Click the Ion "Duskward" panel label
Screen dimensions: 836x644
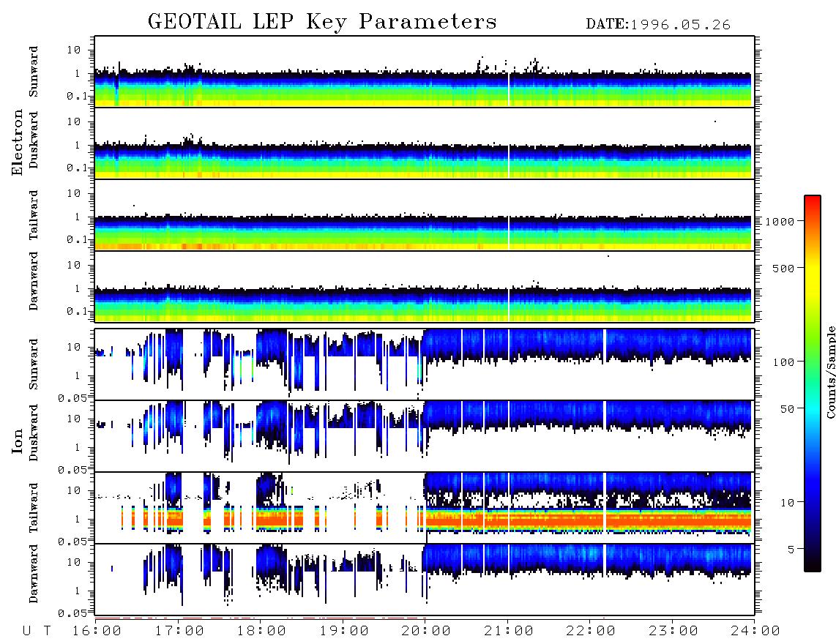point(34,433)
